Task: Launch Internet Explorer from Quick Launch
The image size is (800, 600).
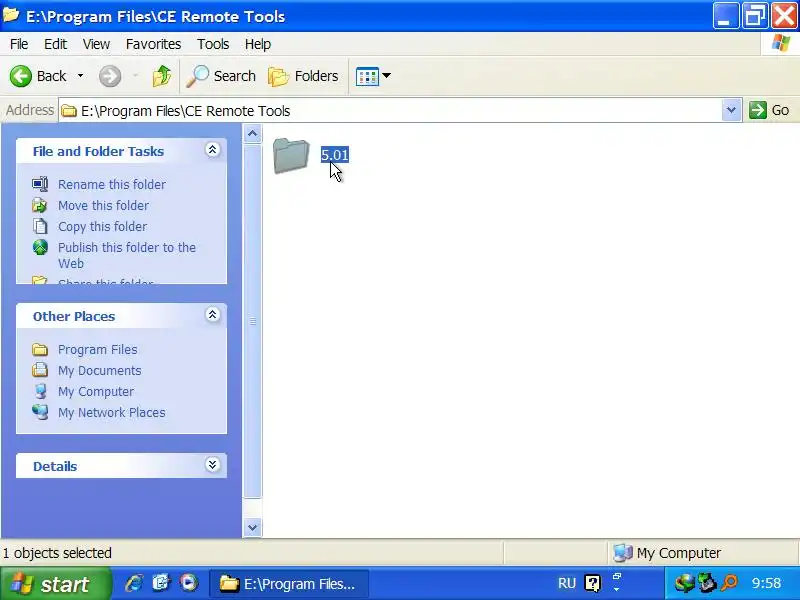Action: (134, 583)
